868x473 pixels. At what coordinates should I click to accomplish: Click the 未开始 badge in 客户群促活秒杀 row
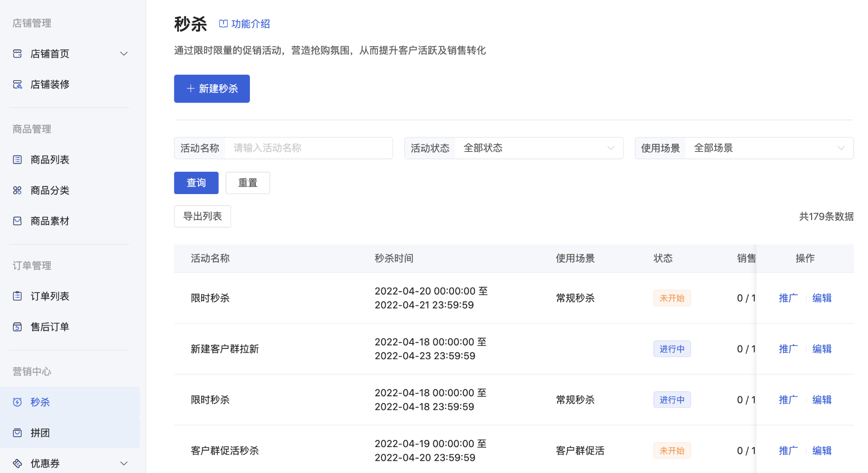click(672, 451)
